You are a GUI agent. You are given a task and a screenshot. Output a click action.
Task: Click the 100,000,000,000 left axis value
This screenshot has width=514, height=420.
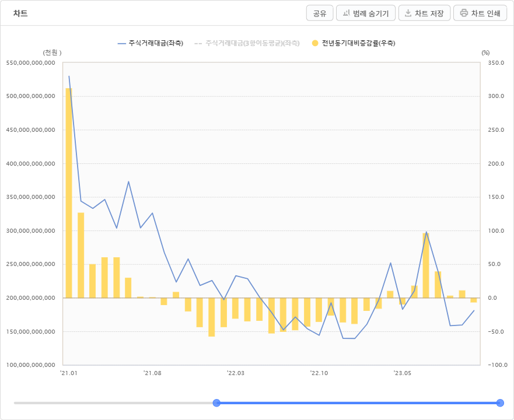pyautogui.click(x=31, y=365)
